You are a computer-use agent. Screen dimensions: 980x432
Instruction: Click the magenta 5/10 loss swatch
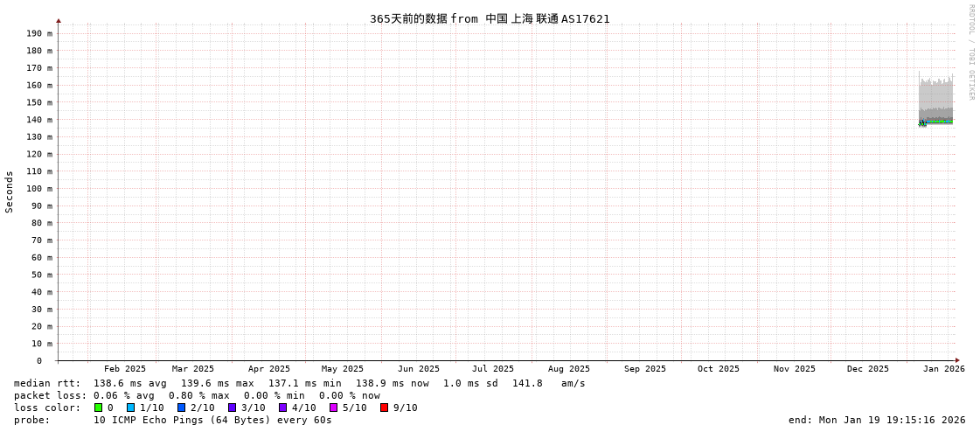(x=334, y=408)
